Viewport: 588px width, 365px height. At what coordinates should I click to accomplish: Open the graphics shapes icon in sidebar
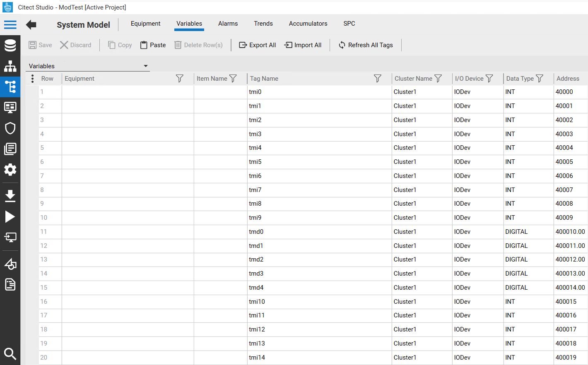[x=10, y=264]
